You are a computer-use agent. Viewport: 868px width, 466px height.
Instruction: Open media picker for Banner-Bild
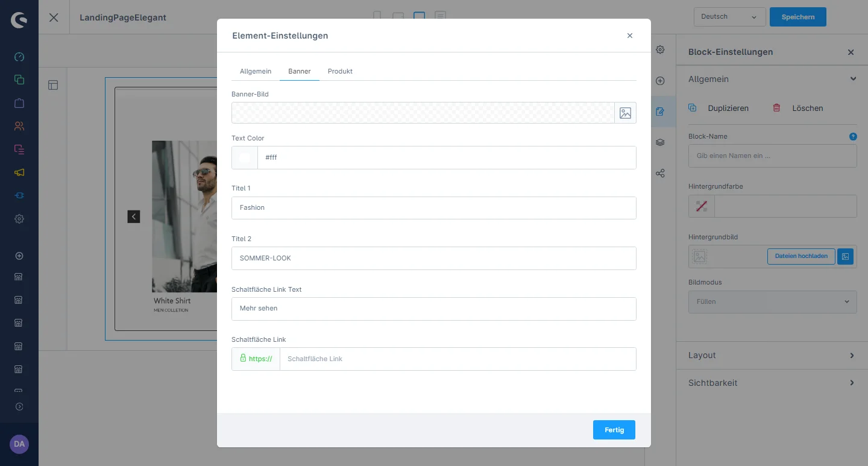point(625,113)
